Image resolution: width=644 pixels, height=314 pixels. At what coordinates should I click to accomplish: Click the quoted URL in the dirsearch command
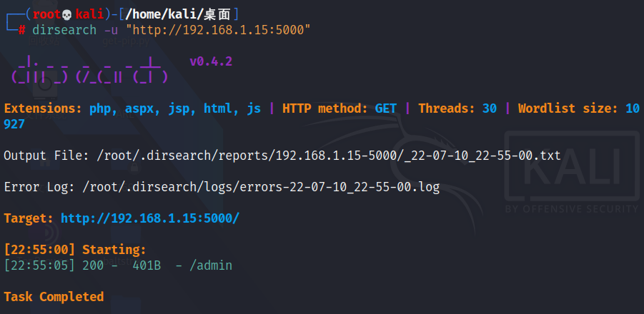coord(218,29)
